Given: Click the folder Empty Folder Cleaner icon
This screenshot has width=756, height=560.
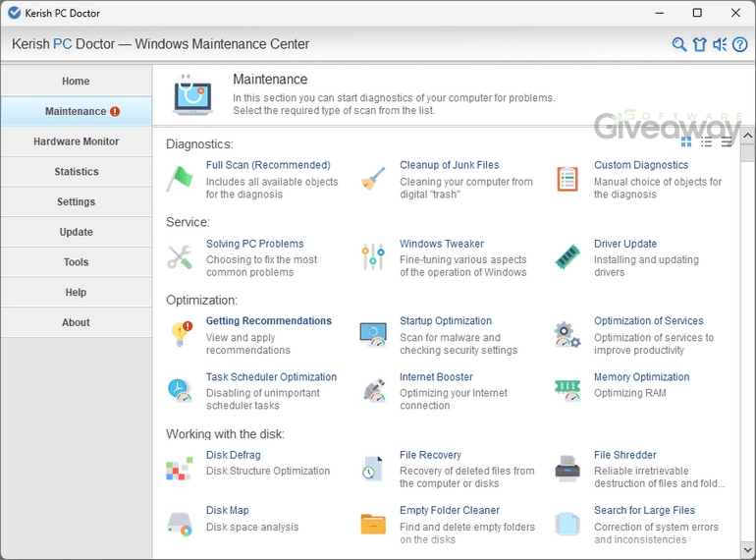Looking at the screenshot, I should coord(373,525).
